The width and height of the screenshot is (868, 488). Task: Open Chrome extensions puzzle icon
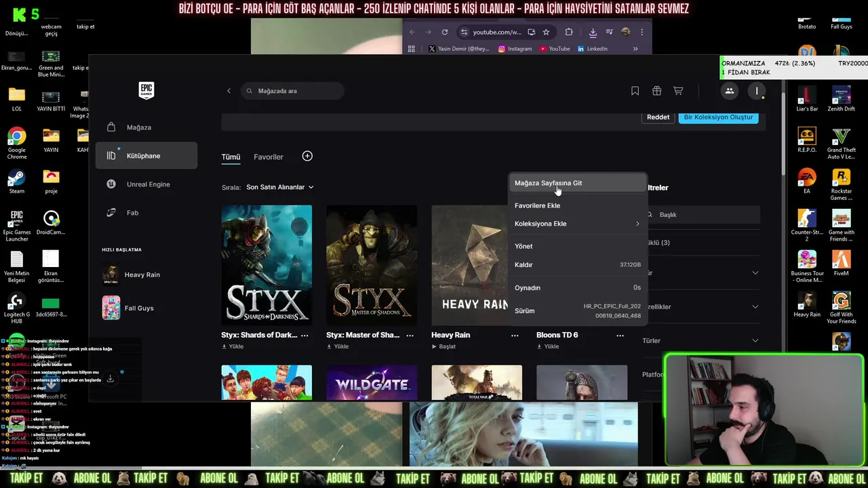[x=569, y=32]
